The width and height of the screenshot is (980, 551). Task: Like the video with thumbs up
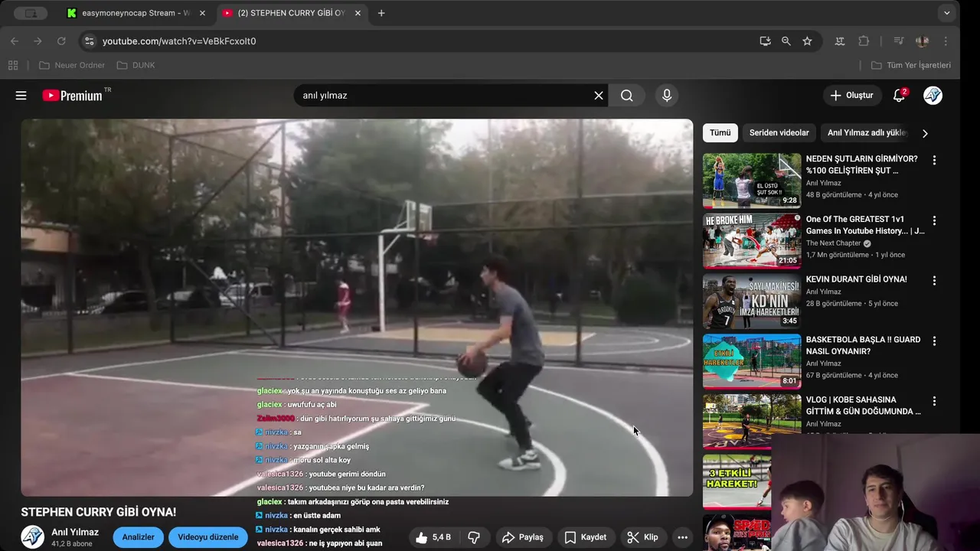(433, 537)
